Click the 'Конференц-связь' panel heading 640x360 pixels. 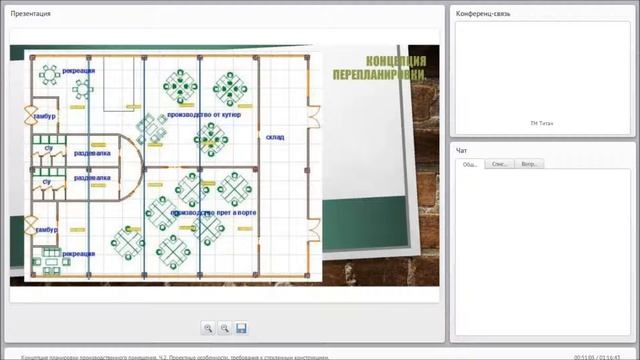coord(483,13)
